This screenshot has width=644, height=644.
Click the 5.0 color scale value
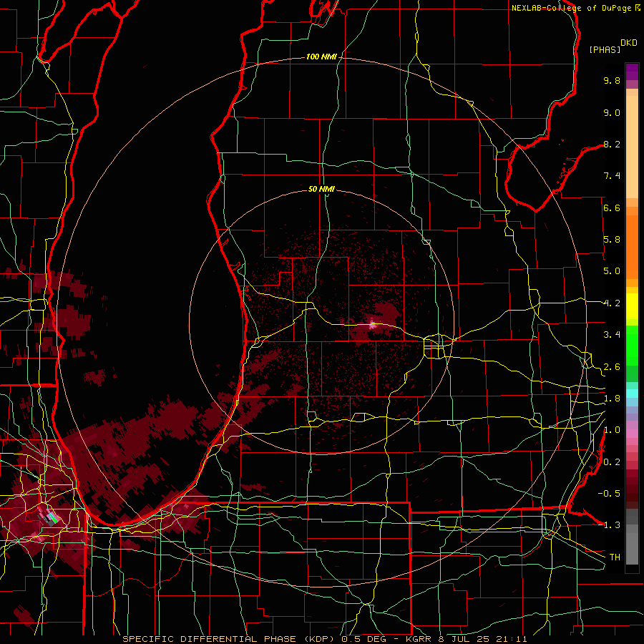[612, 271]
